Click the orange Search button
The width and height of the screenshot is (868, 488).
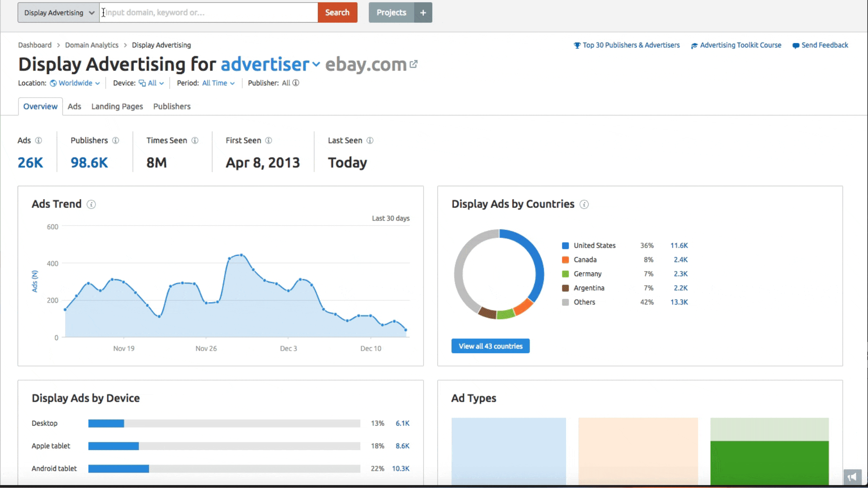tap(337, 13)
